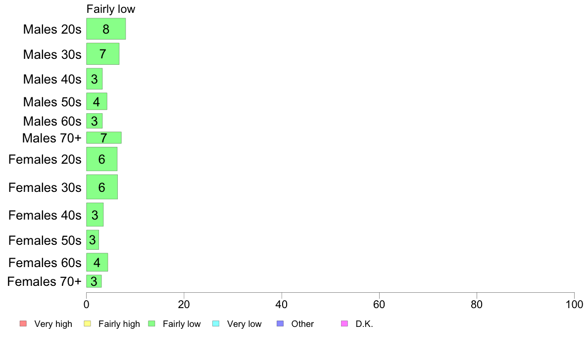The height and width of the screenshot is (364, 588).
Task: Click the Fairly high legend text
Action: tap(119, 324)
